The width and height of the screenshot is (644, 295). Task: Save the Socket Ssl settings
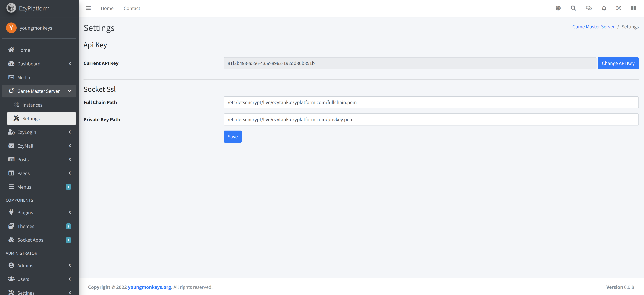(232, 137)
